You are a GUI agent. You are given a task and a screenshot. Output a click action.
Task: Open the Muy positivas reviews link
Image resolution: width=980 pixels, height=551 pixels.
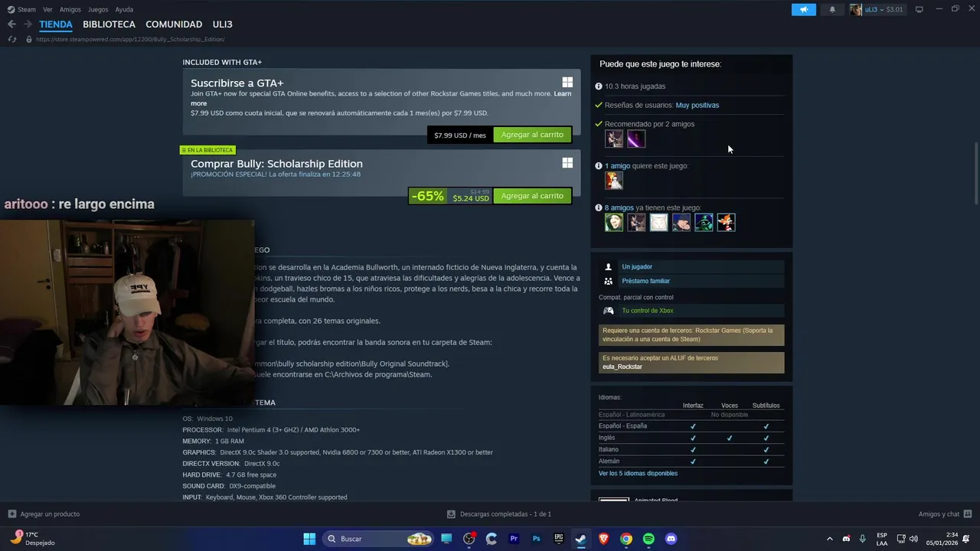click(x=697, y=105)
